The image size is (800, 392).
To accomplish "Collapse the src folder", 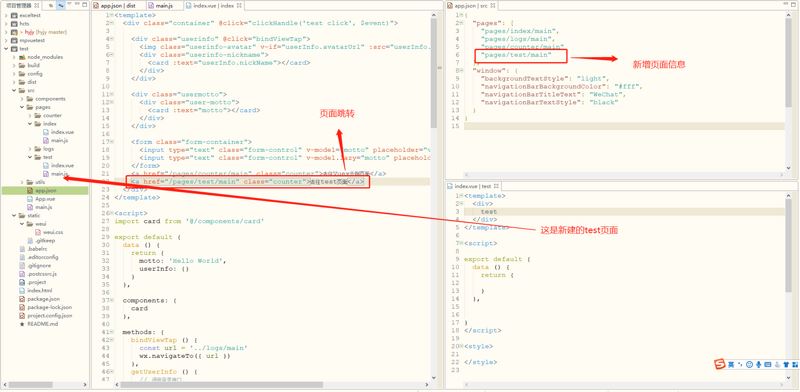I will click(14, 90).
